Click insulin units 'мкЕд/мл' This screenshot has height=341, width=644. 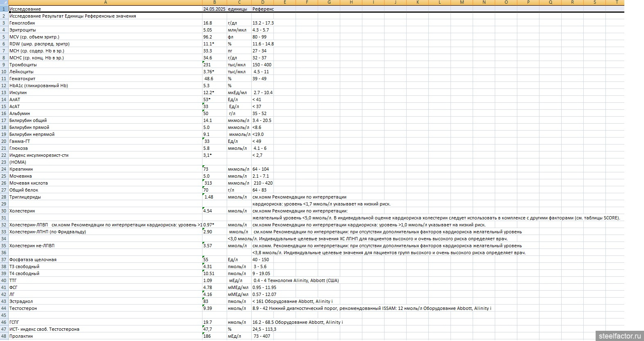coord(239,93)
